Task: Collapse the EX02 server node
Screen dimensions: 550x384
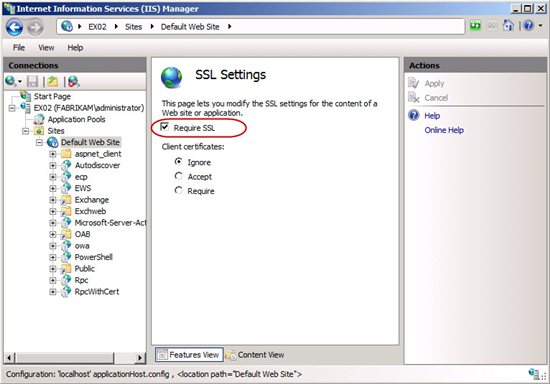Action: 12,108
